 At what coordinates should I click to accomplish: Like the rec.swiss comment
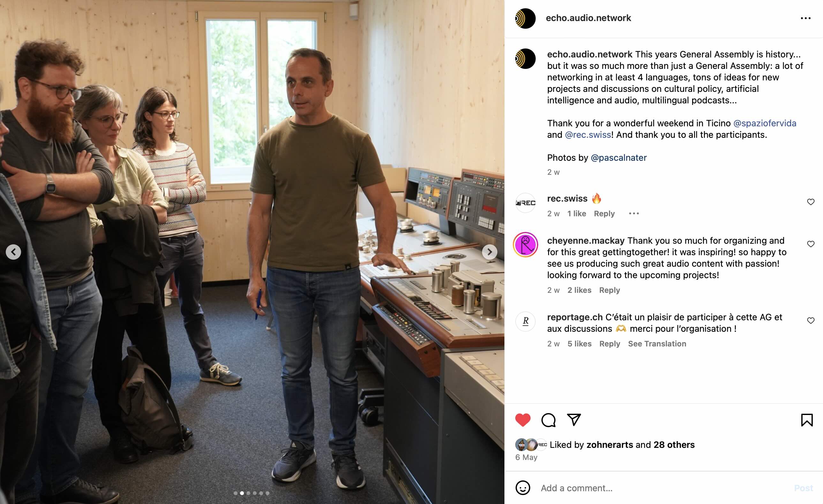coord(811,202)
